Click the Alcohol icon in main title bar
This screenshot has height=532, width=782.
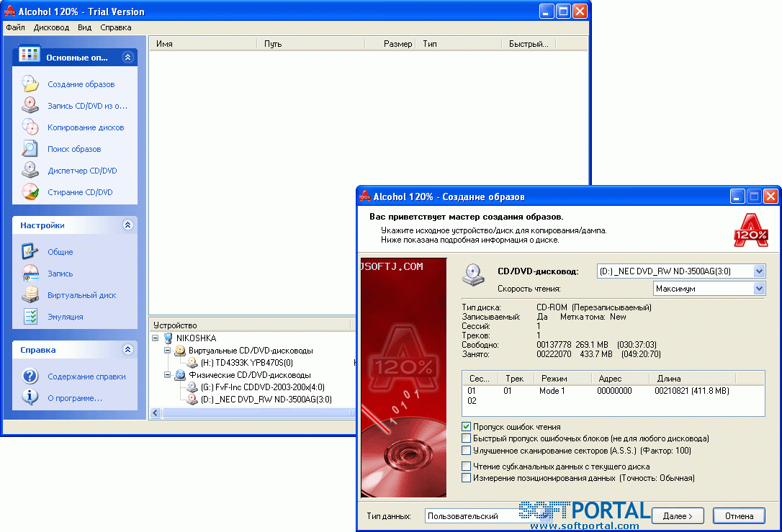(x=10, y=11)
